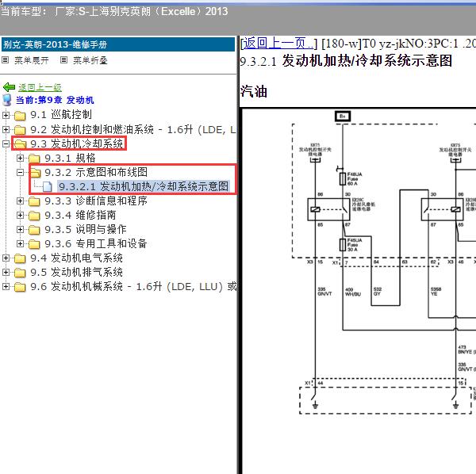Expand the 9.3.6 专用工具和设备 node
The image size is (476, 474).
tap(20, 243)
